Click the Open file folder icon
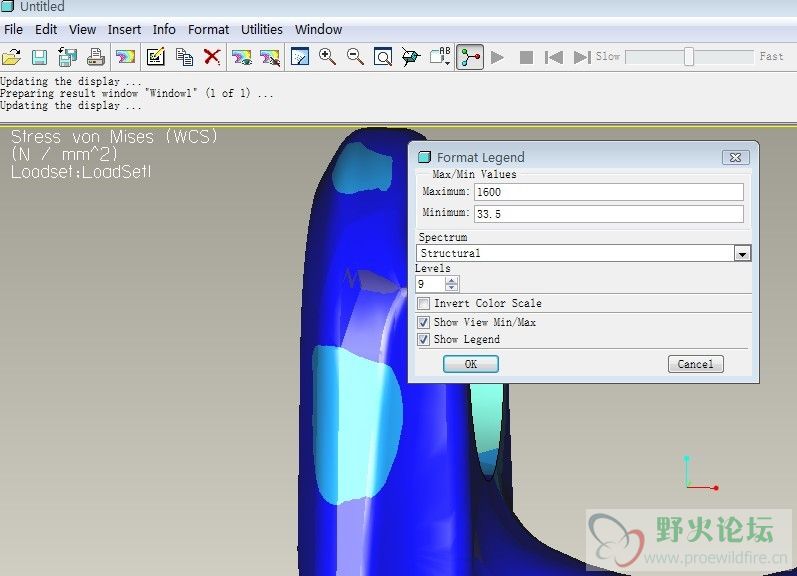Screen dimensions: 797x576 [11, 56]
